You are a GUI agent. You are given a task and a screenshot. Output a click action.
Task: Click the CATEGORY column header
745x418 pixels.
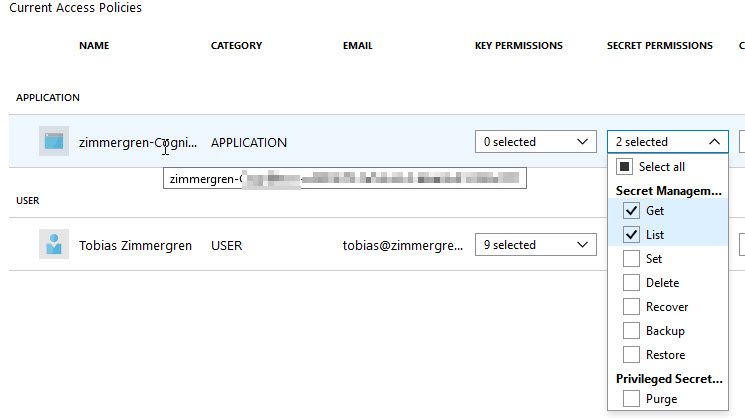[236, 46]
